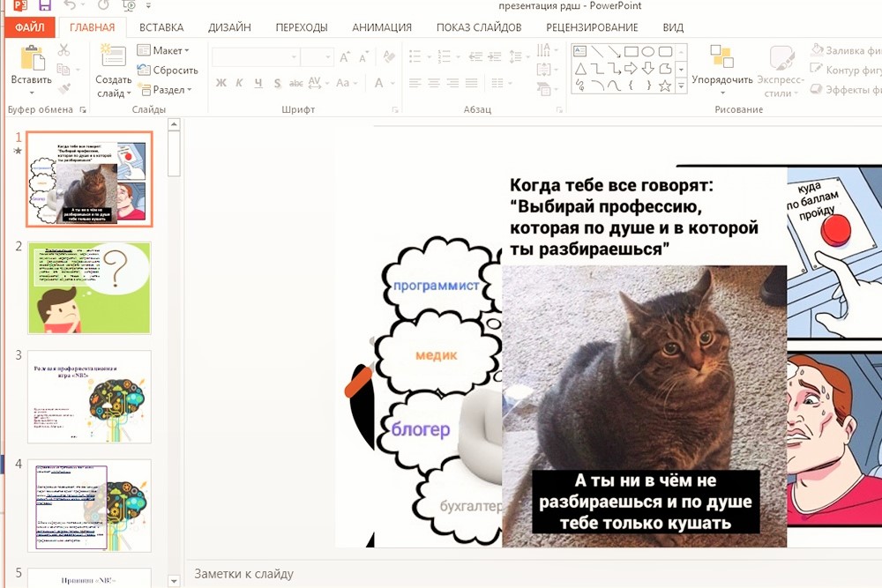The width and height of the screenshot is (882, 588).
Task: Open the РЕЦЕНЗИРОВАНИЕ tab
Action: [592, 27]
